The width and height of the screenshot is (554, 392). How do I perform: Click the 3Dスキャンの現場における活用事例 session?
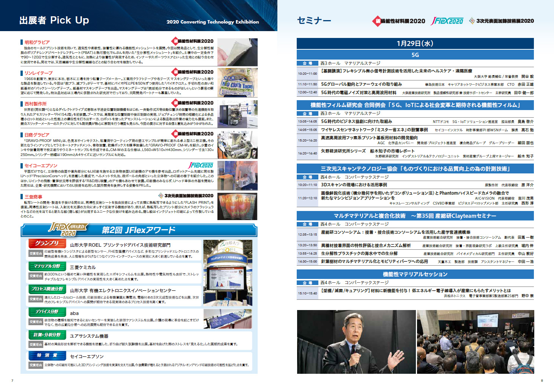[354, 185]
